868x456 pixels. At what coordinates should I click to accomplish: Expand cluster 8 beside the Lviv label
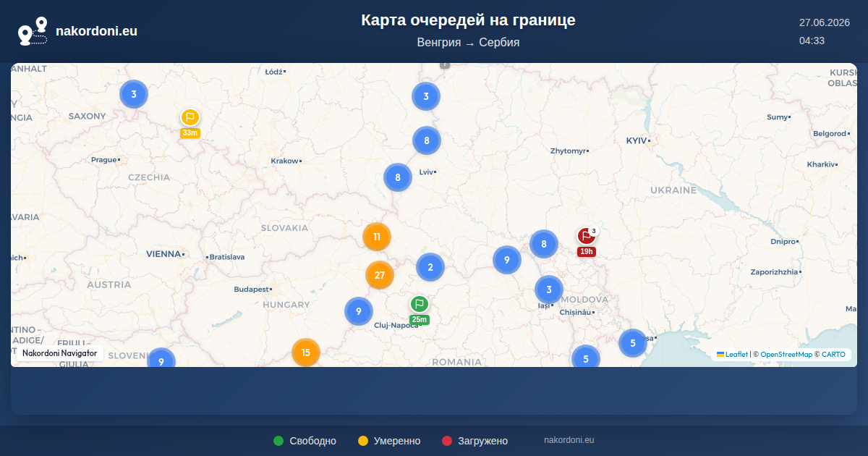(x=398, y=177)
